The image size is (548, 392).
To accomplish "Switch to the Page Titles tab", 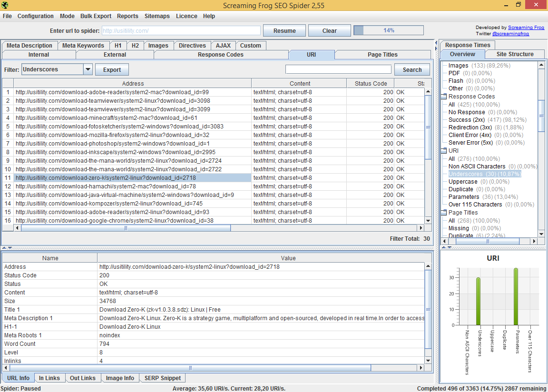I will [x=382, y=55].
